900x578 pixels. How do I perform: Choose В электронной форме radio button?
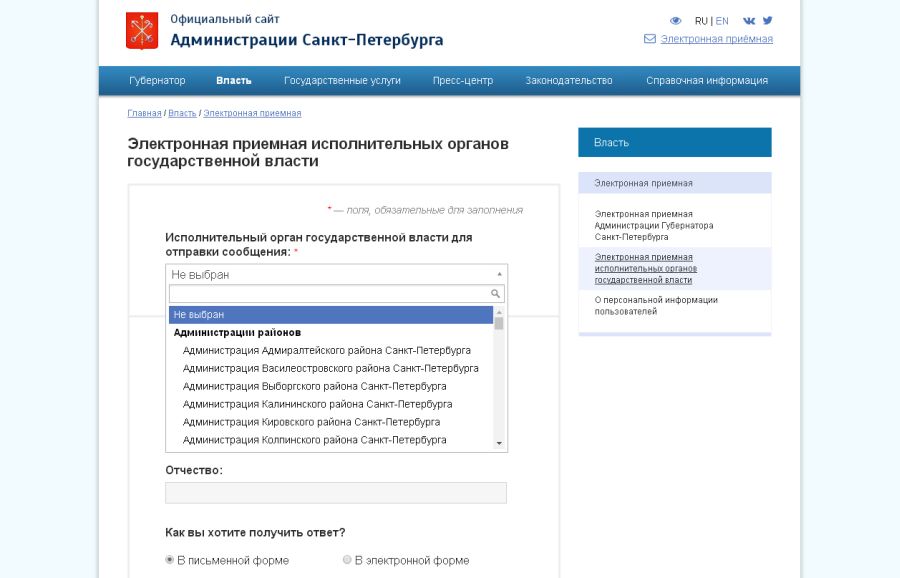pyautogui.click(x=347, y=560)
